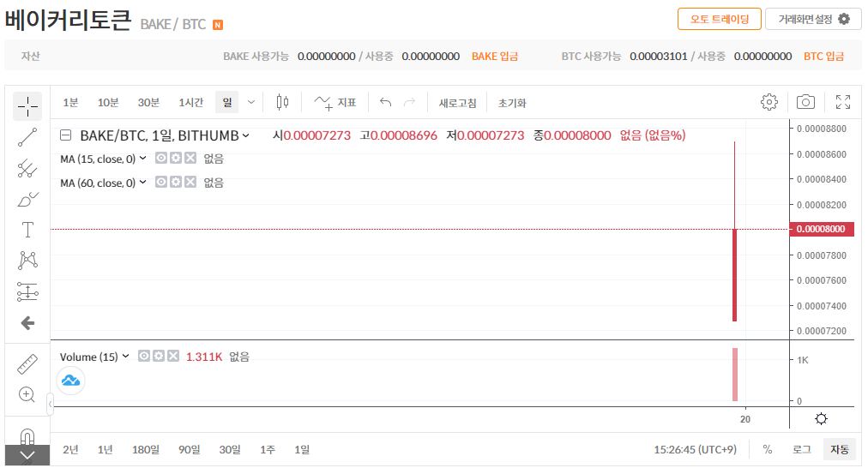Click the 0.00008000 price label

coord(822,229)
